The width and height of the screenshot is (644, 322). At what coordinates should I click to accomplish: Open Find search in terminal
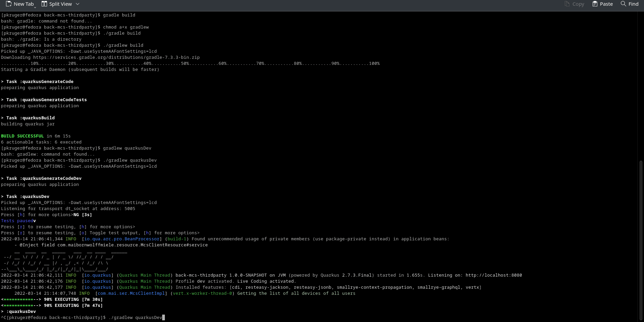pyautogui.click(x=630, y=4)
